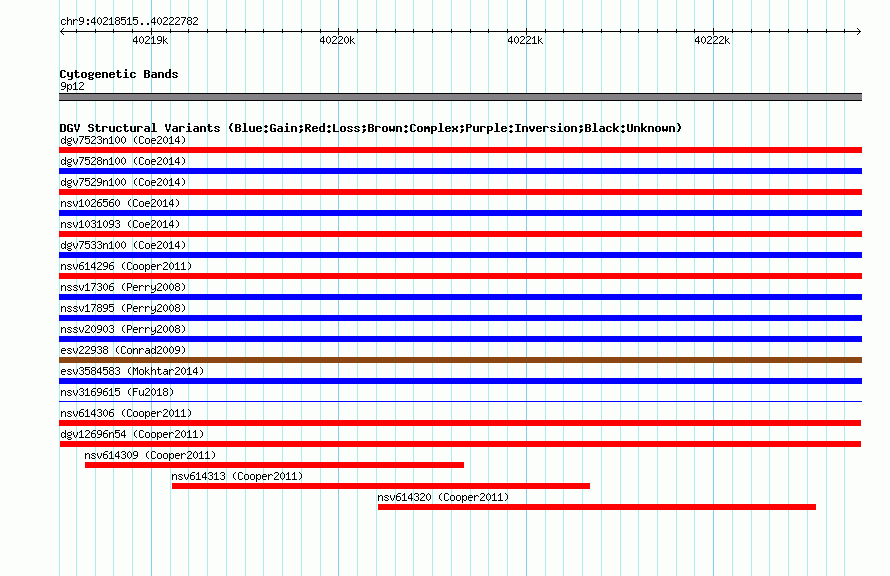Open esv22938 (Conrad2009) variant

pyautogui.click(x=123, y=350)
